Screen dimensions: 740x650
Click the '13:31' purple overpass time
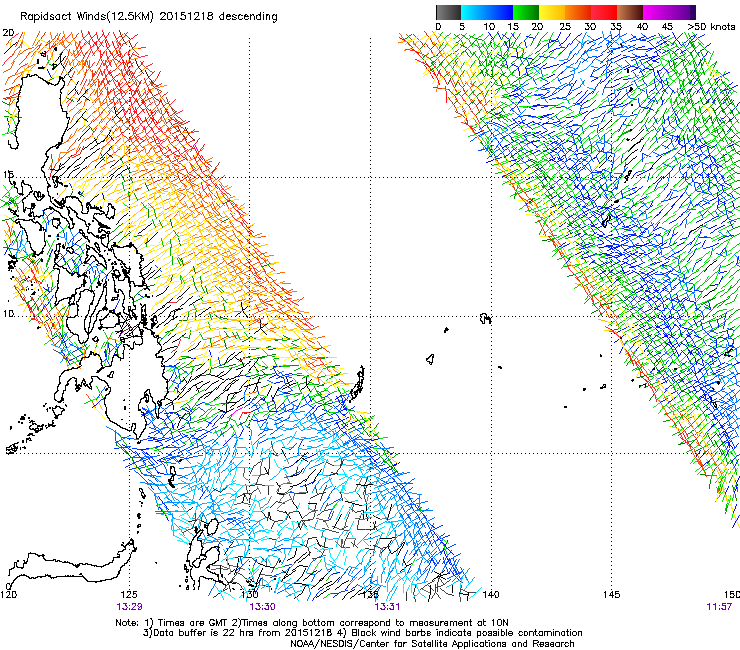387,607
